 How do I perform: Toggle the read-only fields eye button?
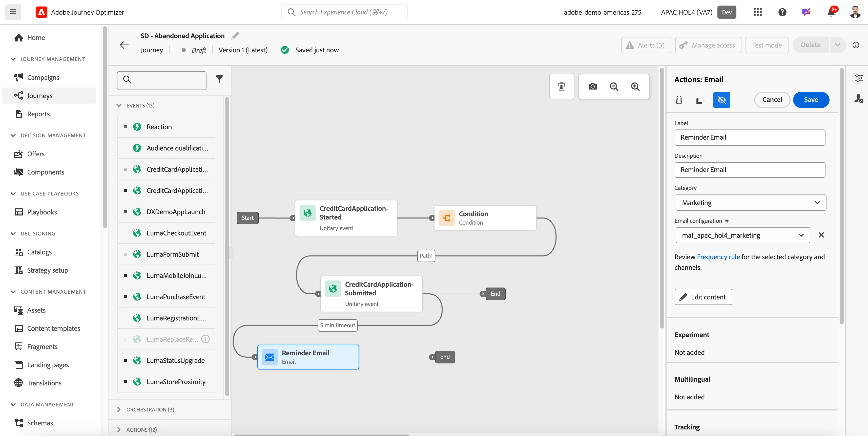point(721,100)
